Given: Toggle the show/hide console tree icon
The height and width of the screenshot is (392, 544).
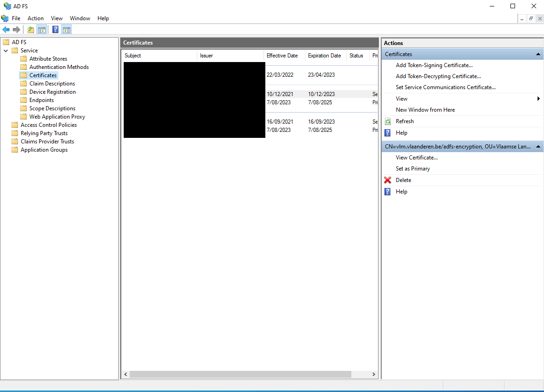Looking at the screenshot, I should 42,30.
